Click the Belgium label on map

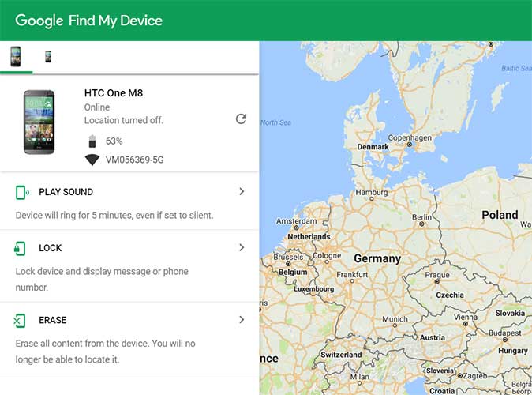click(293, 272)
